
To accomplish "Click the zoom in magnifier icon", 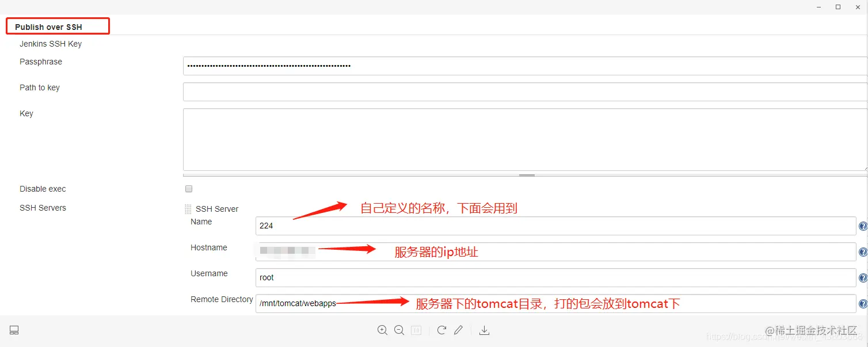I will [x=382, y=330].
